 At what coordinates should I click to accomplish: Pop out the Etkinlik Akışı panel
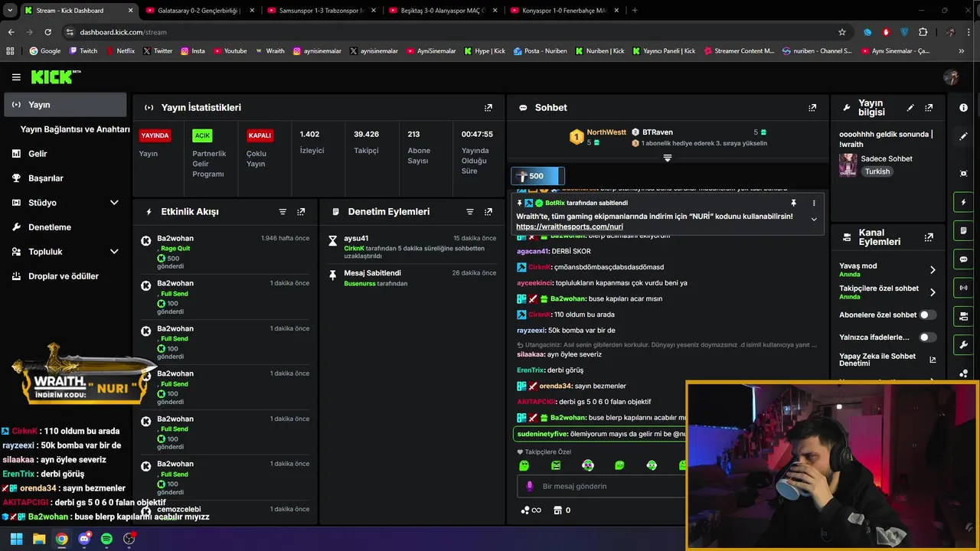click(x=301, y=212)
